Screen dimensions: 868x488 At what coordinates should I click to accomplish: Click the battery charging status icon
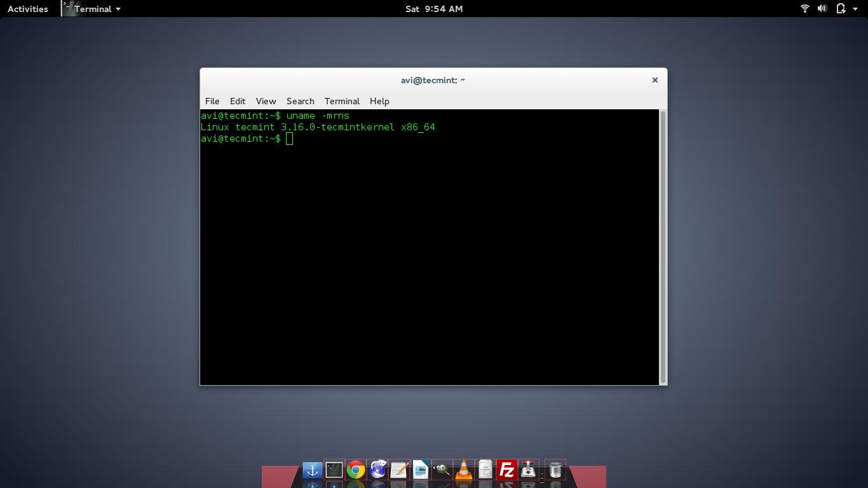(841, 9)
